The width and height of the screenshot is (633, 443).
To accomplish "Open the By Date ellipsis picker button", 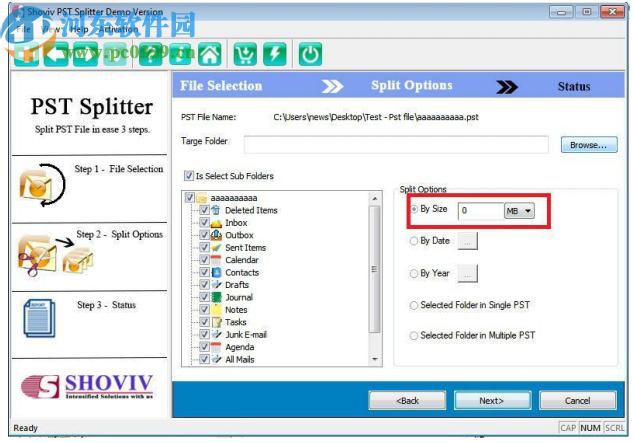I will [467, 241].
